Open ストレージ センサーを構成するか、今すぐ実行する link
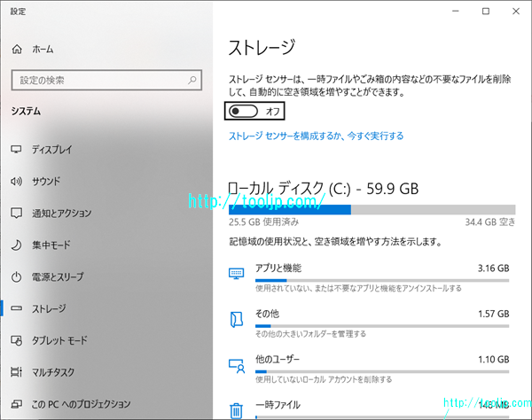The width and height of the screenshot is (532, 420). coord(317,136)
